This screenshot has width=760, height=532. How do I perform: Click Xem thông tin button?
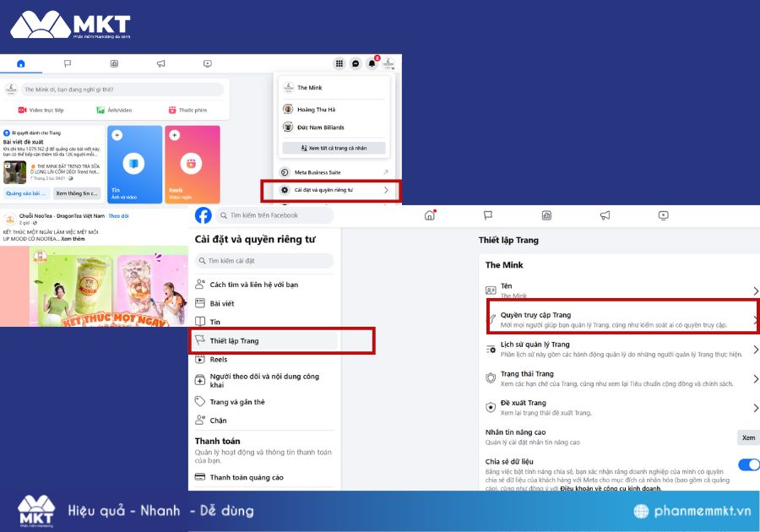77,193
